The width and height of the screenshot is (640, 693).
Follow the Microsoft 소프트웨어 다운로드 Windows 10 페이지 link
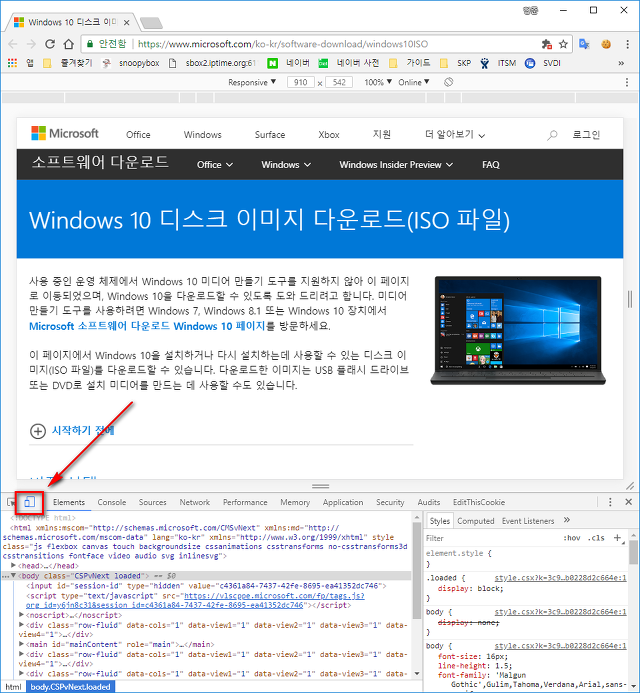147,326
